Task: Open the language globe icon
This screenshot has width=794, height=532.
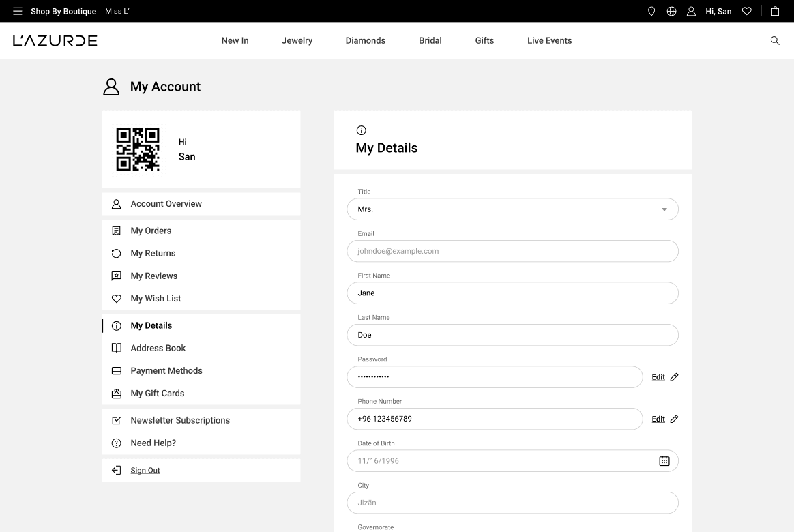Action: 671,11
